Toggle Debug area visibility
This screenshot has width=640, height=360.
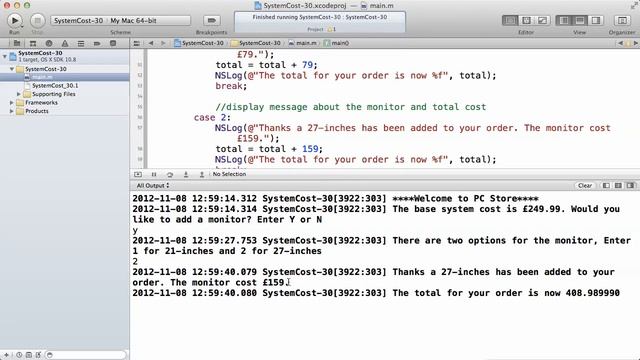coord(580,20)
